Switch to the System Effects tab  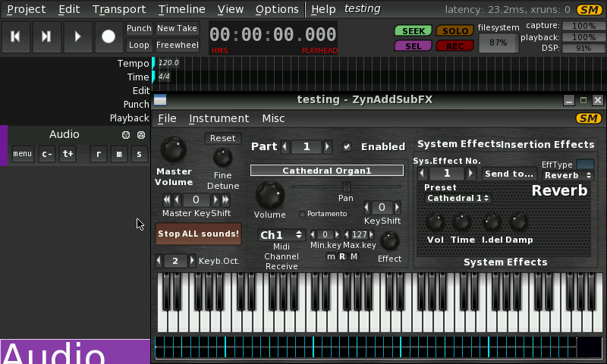tap(459, 144)
